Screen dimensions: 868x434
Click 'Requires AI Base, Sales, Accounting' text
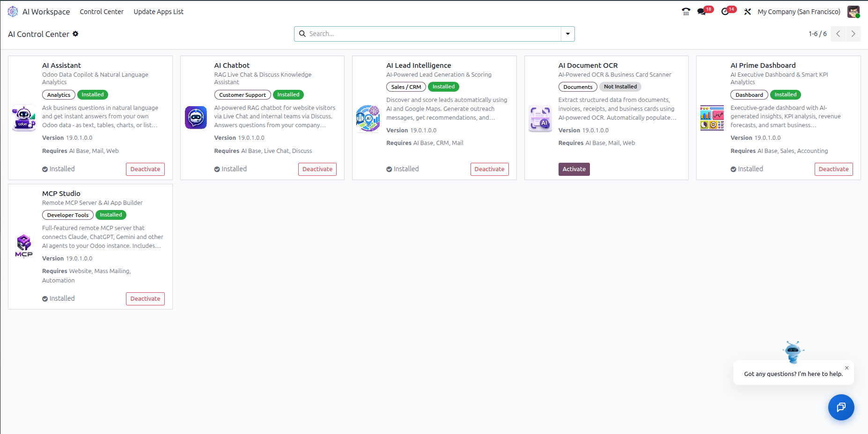pyautogui.click(x=779, y=151)
